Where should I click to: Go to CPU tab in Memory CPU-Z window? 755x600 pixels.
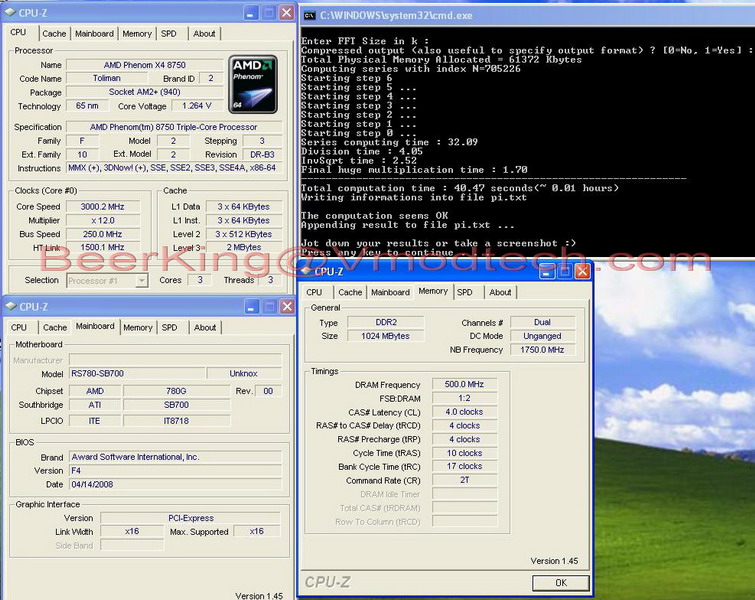tap(314, 292)
